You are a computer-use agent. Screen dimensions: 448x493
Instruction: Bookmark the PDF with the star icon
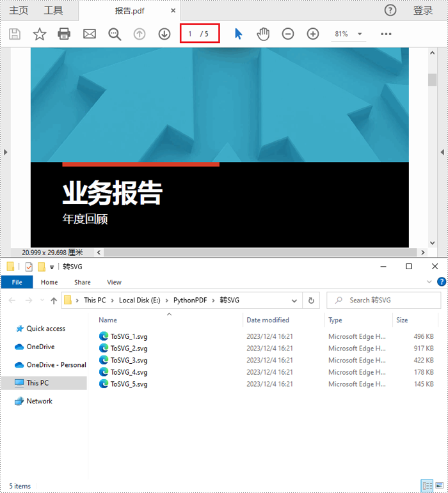tap(39, 34)
